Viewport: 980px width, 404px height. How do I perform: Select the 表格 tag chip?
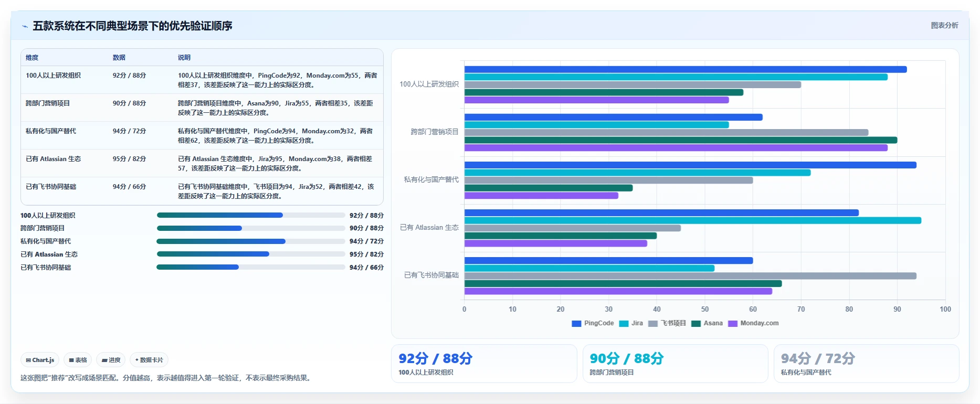pyautogui.click(x=78, y=360)
